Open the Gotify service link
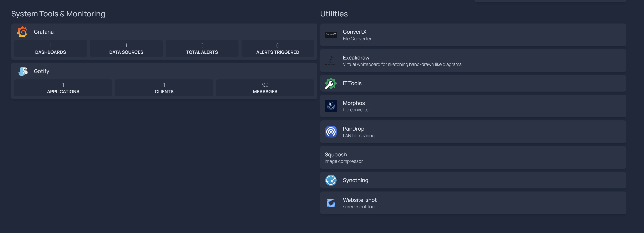The image size is (644, 233). coord(42,71)
